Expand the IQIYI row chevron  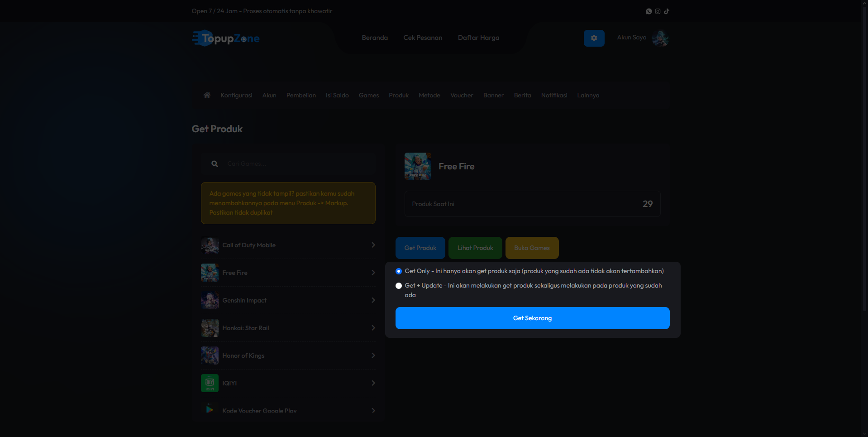tap(373, 383)
